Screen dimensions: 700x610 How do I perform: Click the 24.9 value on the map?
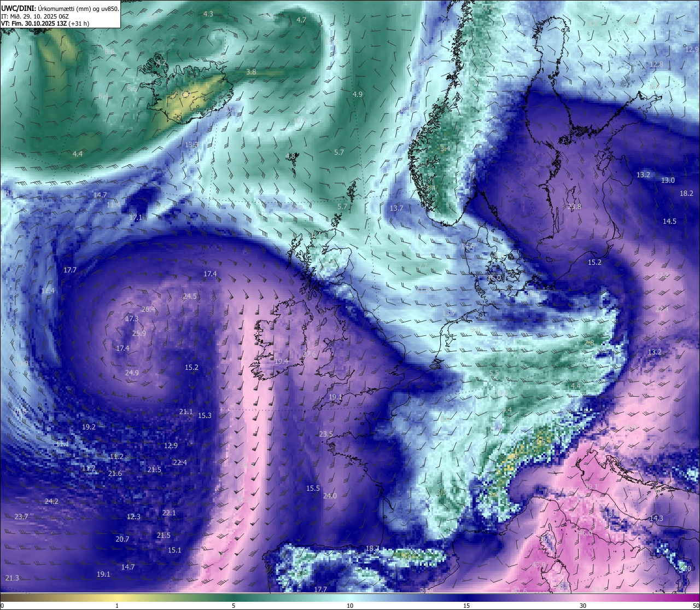132,373
